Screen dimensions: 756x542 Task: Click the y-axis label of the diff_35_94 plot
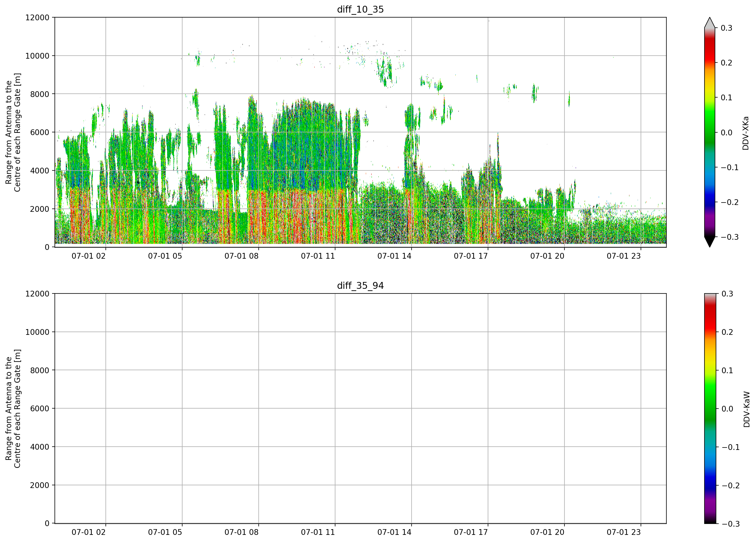pyautogui.click(x=13, y=409)
